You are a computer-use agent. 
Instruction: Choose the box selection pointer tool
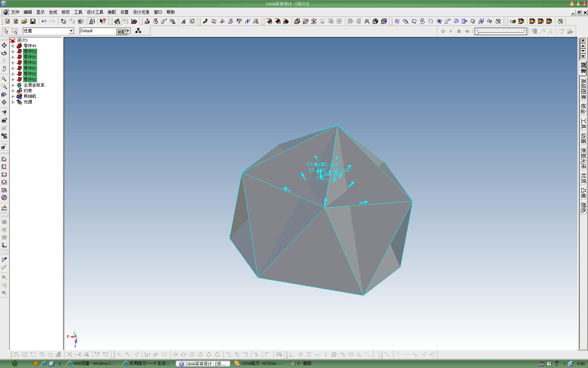tap(15, 31)
